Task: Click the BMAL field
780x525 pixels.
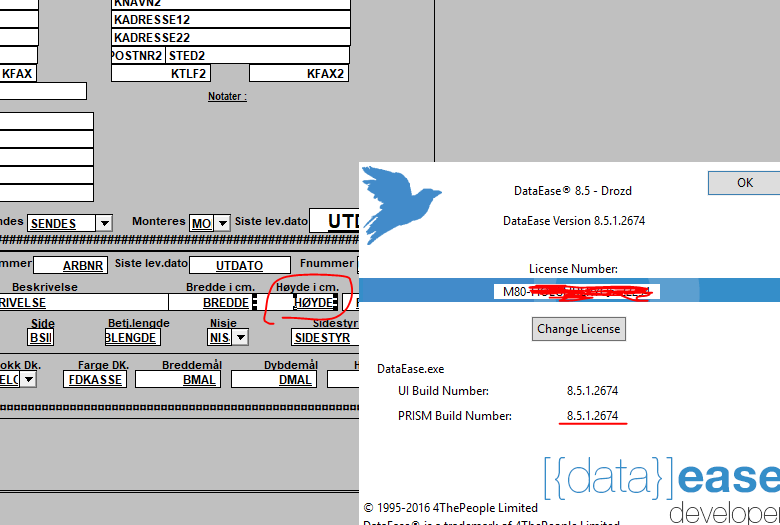Action: (x=178, y=379)
